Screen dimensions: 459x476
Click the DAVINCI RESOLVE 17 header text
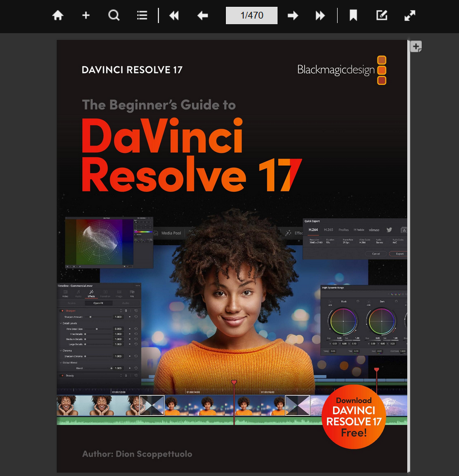click(x=132, y=70)
